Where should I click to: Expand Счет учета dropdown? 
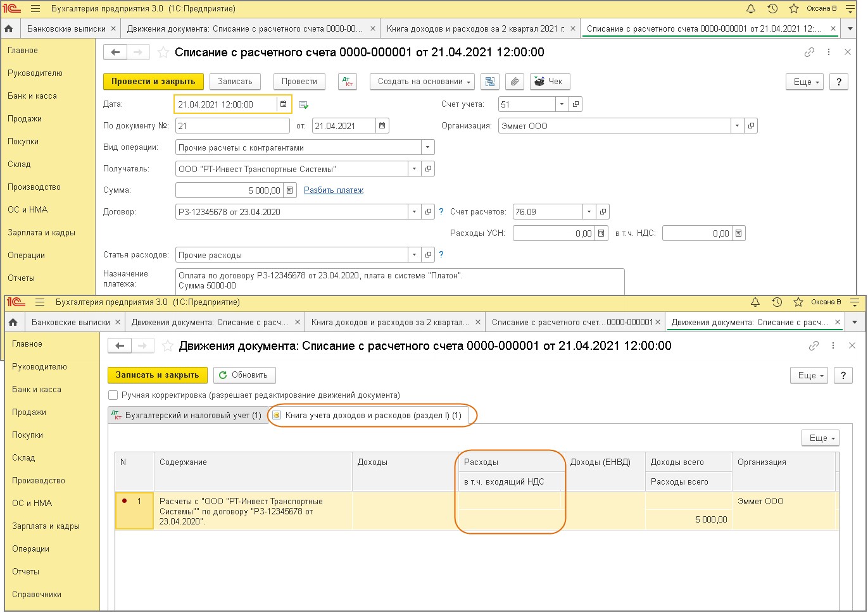(x=562, y=104)
